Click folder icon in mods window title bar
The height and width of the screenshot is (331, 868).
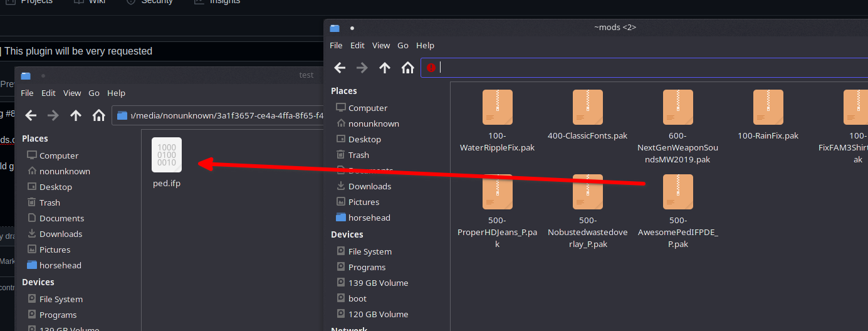click(x=335, y=28)
